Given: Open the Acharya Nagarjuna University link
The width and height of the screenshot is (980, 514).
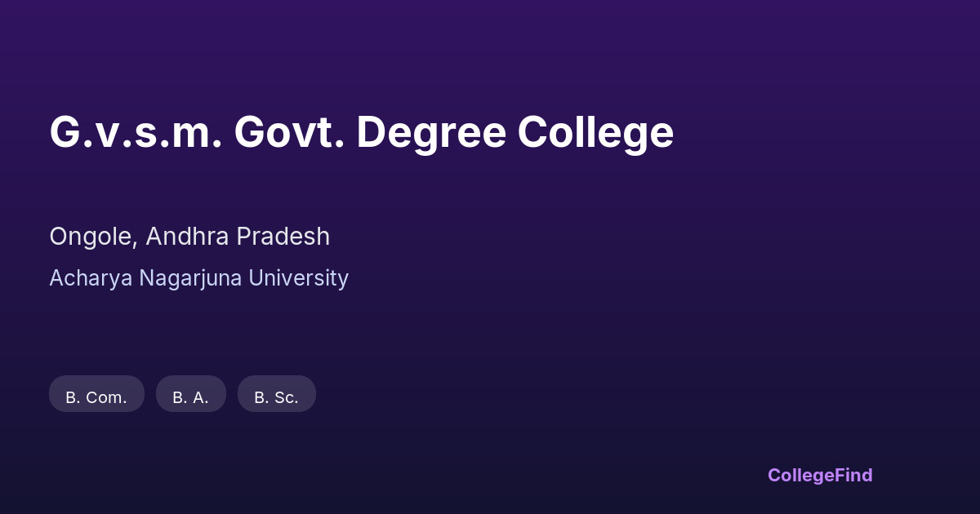Looking at the screenshot, I should [198, 278].
